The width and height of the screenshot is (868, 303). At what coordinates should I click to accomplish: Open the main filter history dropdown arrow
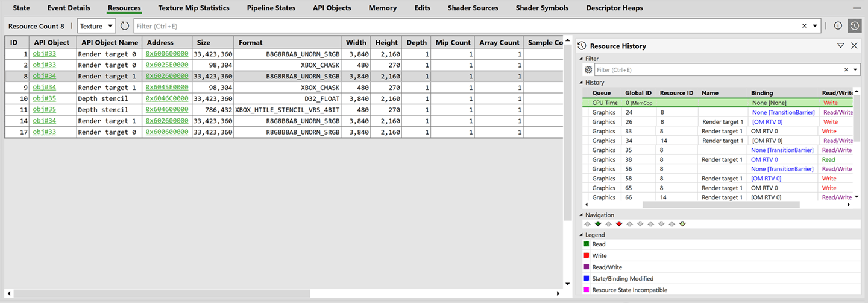(816, 26)
